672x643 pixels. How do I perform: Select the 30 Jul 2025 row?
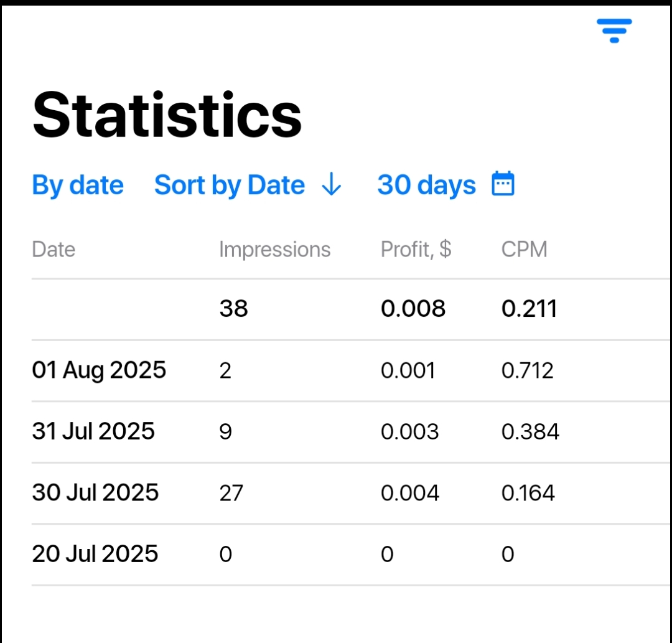(350, 494)
